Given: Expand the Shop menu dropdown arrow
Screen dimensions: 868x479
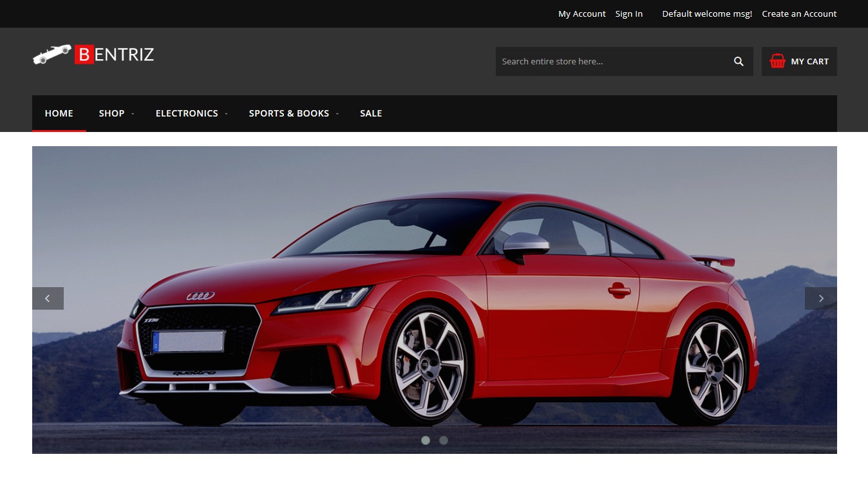Looking at the screenshot, I should tap(133, 114).
